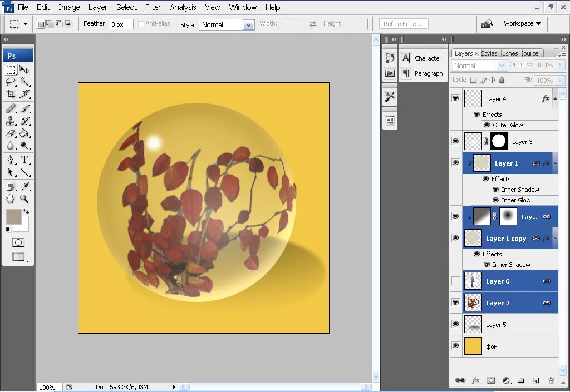This screenshot has width=570, height=392.
Task: Click the Refine Edge button
Action: click(404, 24)
